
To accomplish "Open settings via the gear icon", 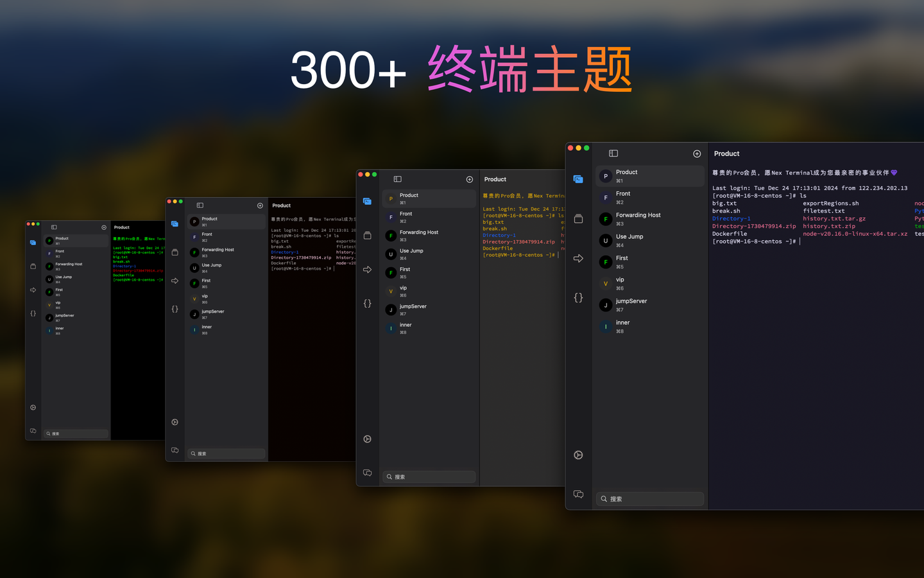I will [578, 455].
